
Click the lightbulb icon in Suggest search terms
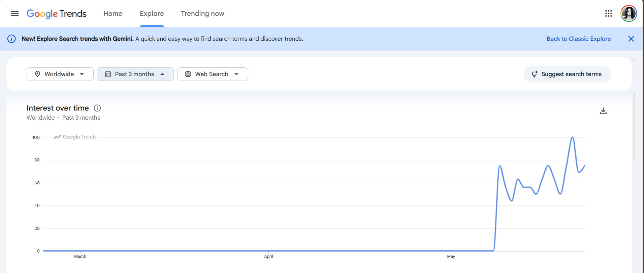click(x=535, y=74)
